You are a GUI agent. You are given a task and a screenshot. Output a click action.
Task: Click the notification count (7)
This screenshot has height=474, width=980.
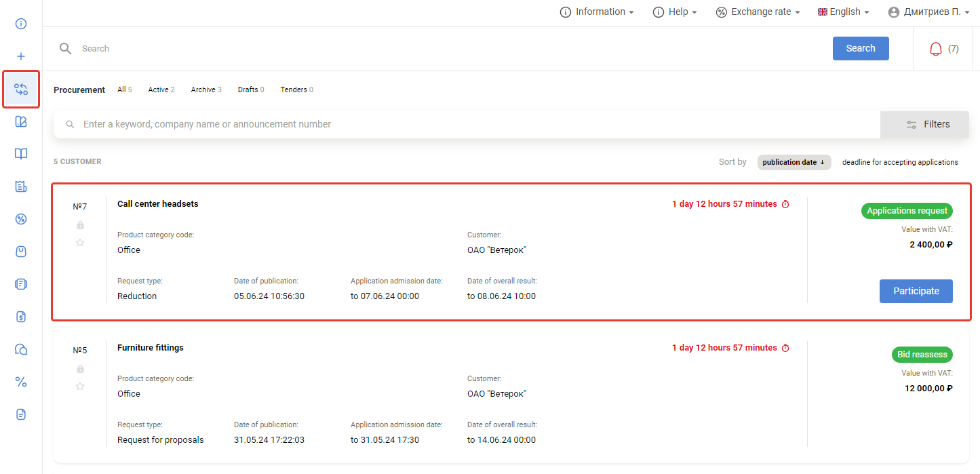(954, 49)
